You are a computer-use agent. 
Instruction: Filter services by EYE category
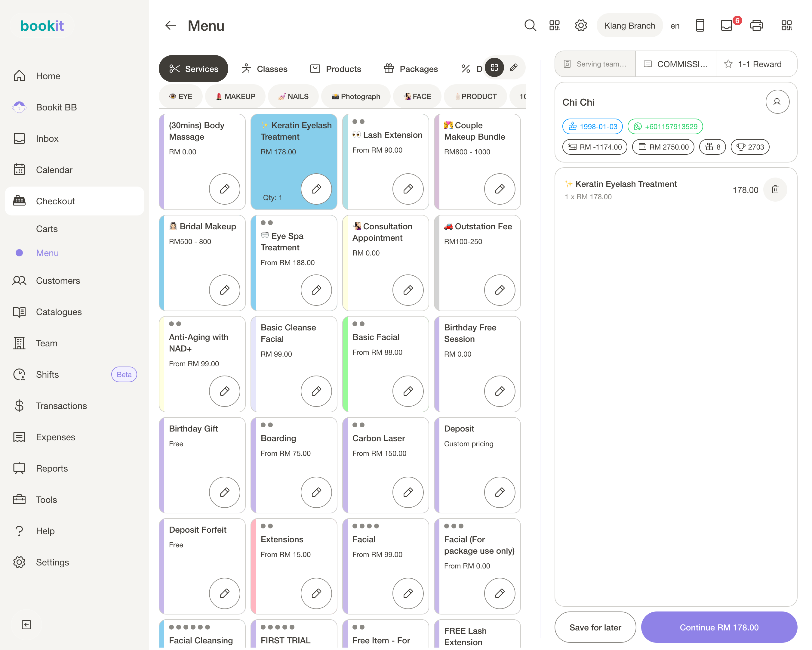(181, 97)
